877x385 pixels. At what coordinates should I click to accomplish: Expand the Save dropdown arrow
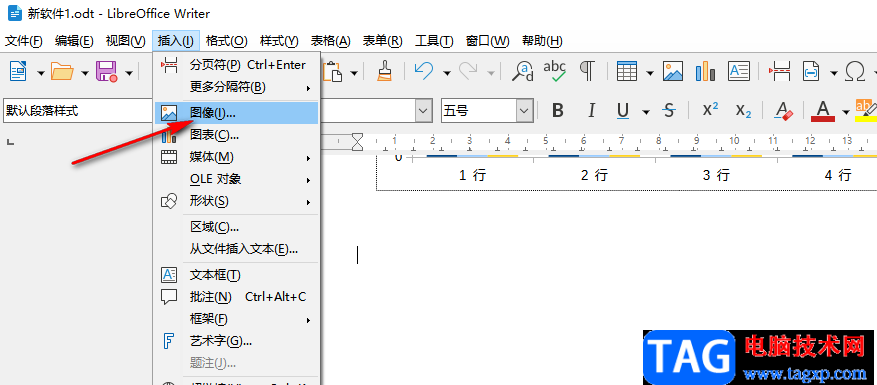129,73
